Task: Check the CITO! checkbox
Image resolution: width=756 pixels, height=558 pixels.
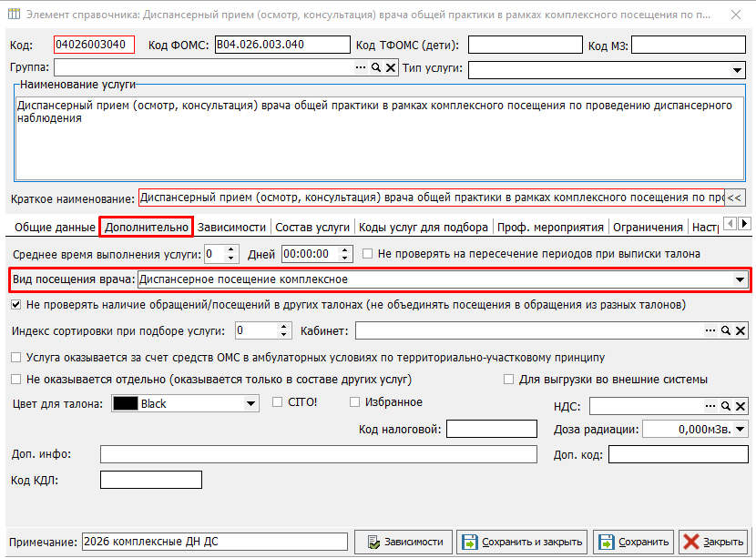Action: [277, 401]
